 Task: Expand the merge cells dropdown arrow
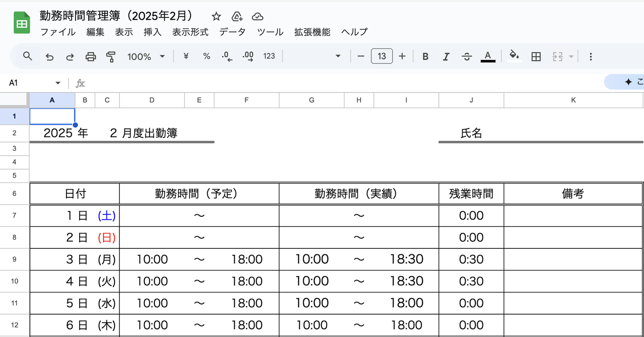571,56
